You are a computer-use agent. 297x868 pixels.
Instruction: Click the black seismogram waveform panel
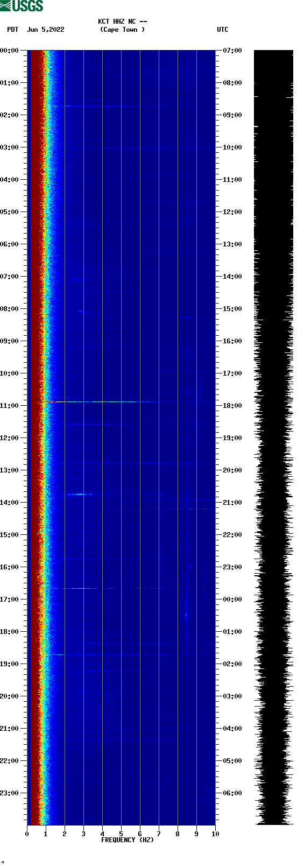pos(274,437)
